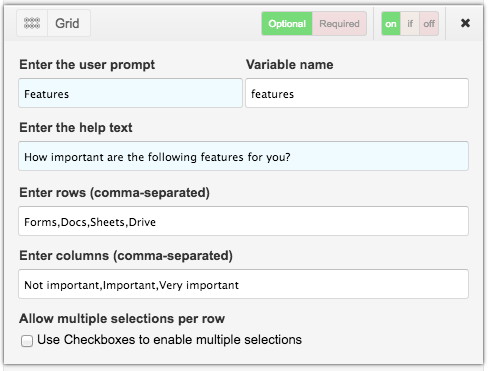Image resolution: width=489 pixels, height=371 pixels.
Task: Turn the field visibility off
Action: (429, 24)
